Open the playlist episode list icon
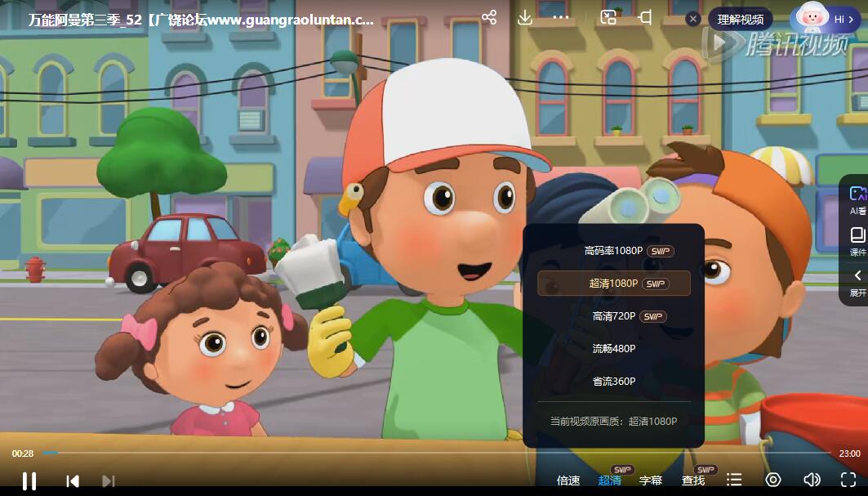The width and height of the screenshot is (868, 496). click(734, 480)
